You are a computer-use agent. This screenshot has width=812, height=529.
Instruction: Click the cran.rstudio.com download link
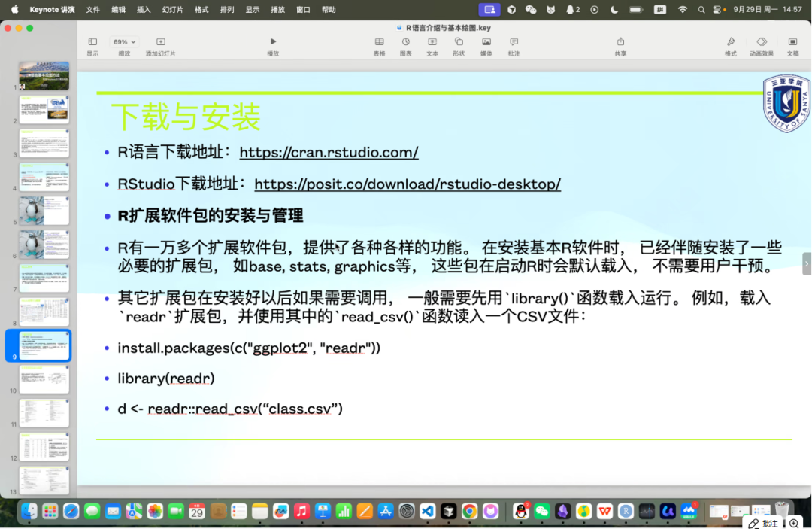329,153
